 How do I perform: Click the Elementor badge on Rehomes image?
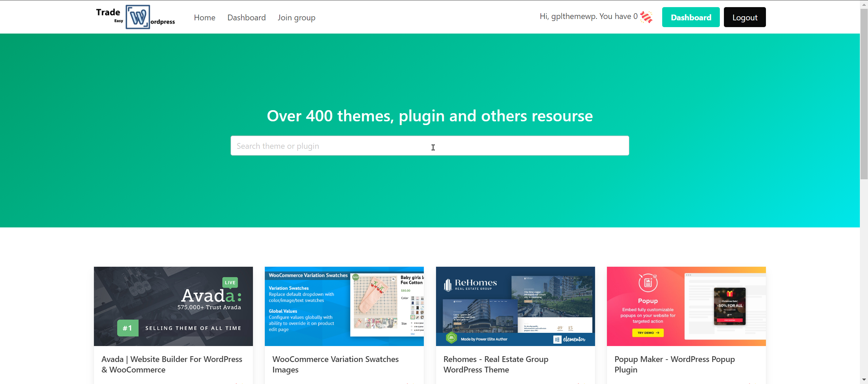[570, 339]
